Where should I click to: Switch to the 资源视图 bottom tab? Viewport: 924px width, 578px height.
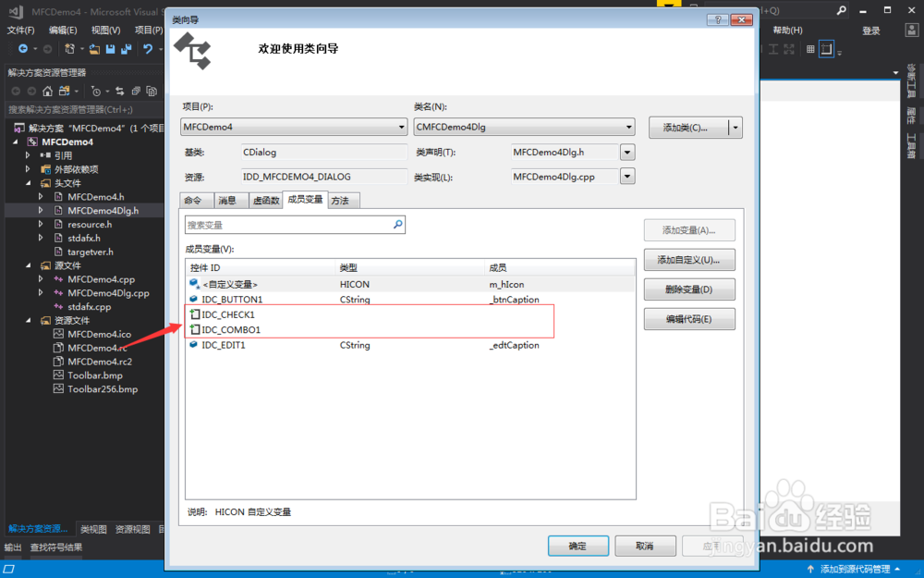click(x=132, y=529)
